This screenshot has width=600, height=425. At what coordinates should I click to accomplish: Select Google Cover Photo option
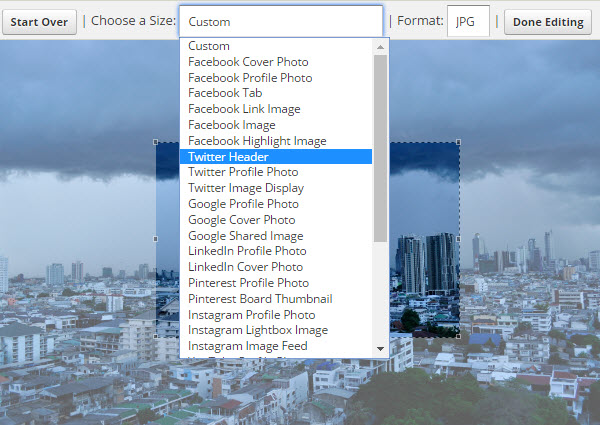point(276,220)
